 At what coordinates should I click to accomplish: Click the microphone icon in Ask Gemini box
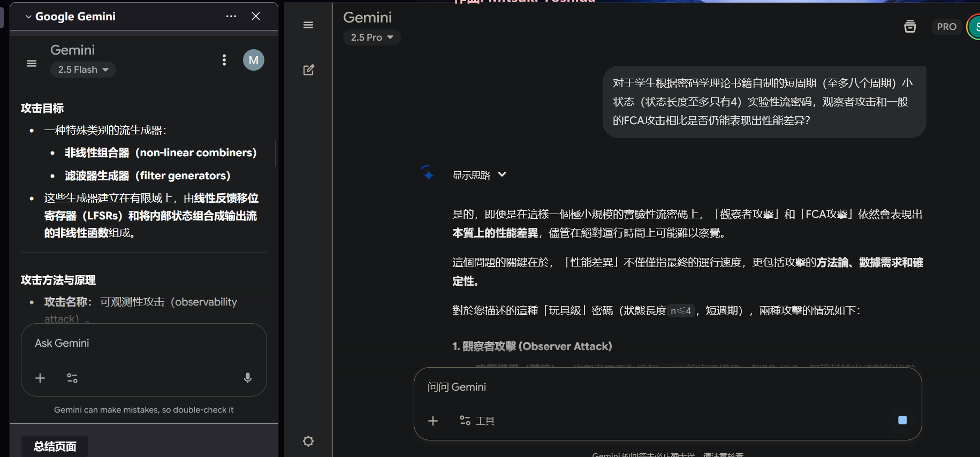(x=248, y=378)
